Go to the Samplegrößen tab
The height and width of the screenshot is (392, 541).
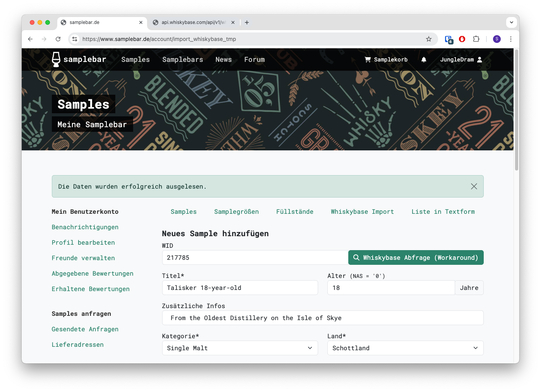[x=236, y=212]
